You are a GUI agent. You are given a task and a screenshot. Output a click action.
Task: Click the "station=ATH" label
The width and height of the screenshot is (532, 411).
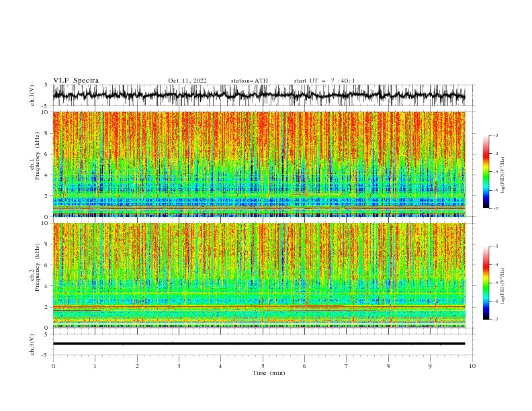click(x=249, y=81)
